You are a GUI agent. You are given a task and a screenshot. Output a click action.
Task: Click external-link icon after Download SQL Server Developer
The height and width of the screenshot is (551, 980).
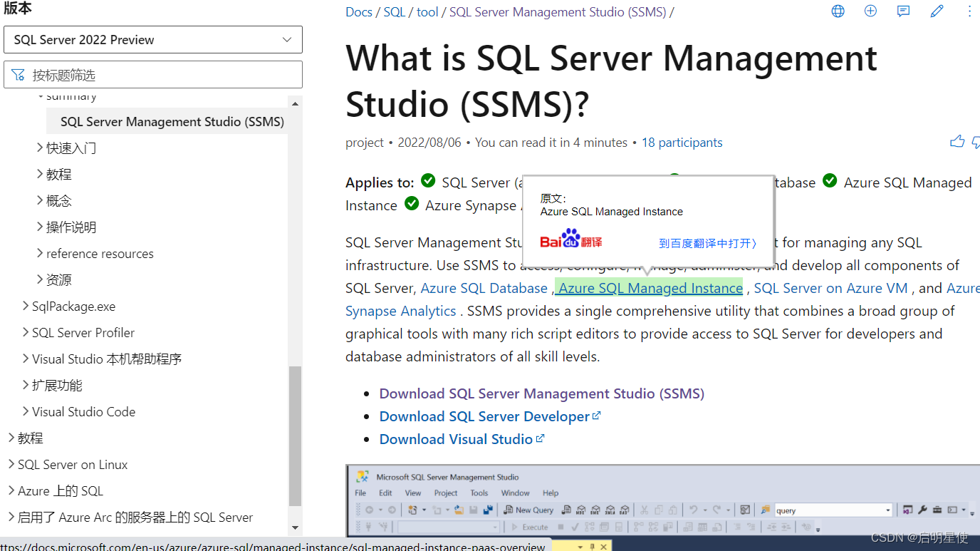pos(597,416)
